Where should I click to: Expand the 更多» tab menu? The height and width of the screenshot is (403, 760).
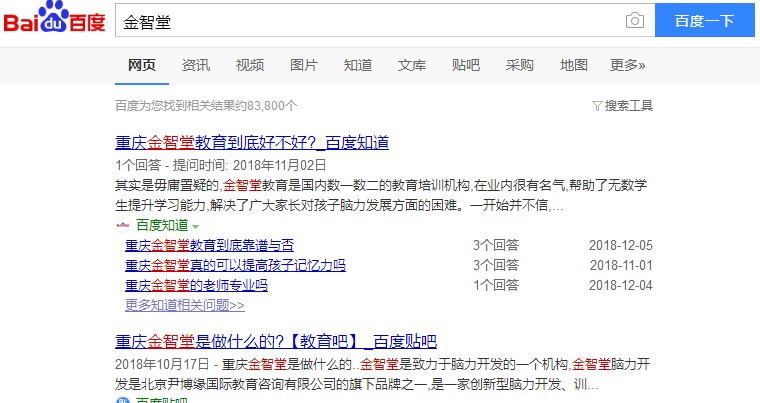(x=627, y=65)
